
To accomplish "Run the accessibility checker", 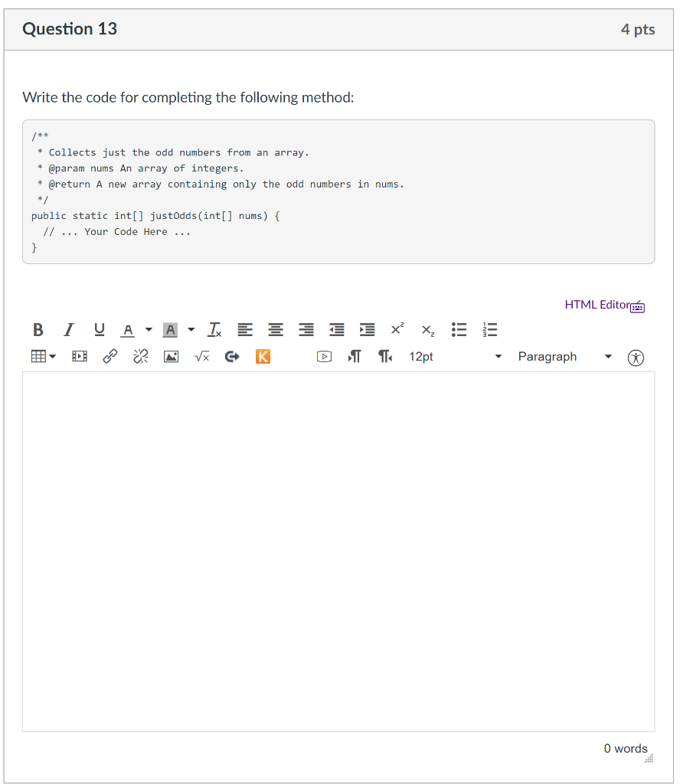I will [x=636, y=357].
